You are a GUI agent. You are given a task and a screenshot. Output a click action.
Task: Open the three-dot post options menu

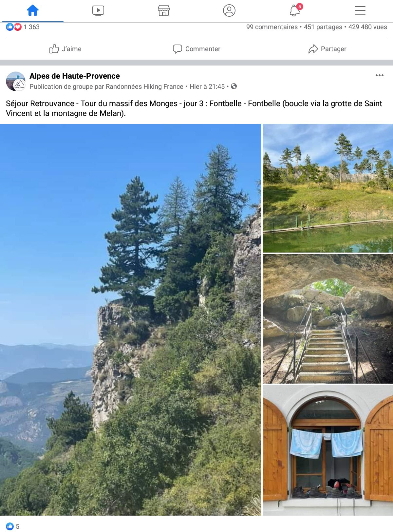click(379, 75)
